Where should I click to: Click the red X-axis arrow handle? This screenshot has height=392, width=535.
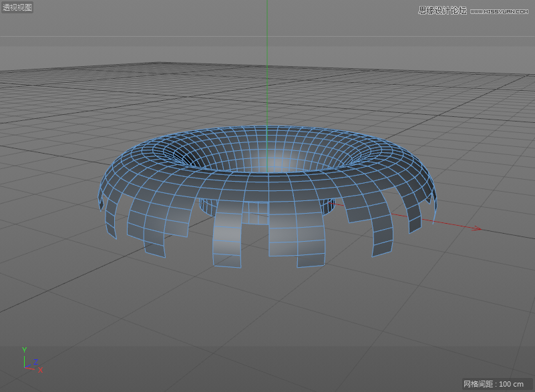(x=477, y=228)
